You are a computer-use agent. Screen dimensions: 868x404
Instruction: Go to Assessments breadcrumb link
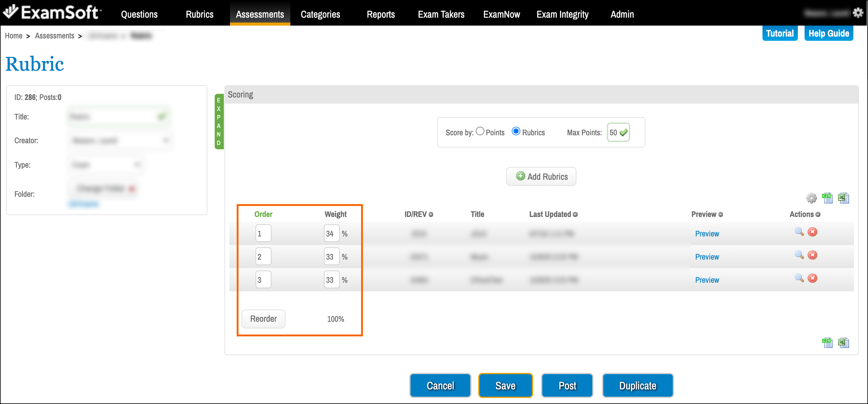[55, 36]
